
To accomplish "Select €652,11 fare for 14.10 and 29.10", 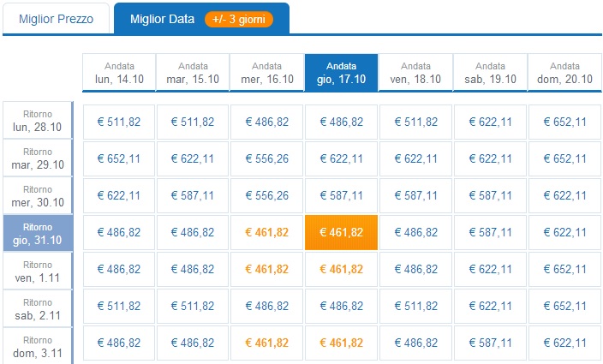I will point(119,158).
